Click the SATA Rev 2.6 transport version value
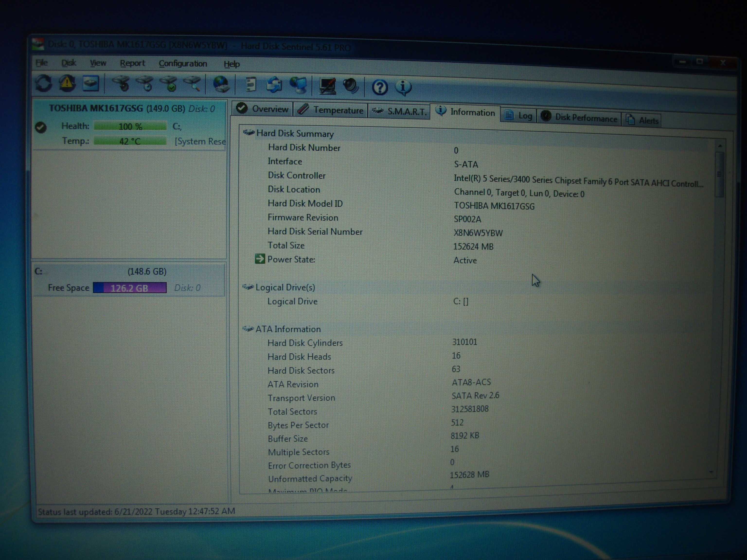Viewport: 747px width, 560px height. [x=475, y=395]
